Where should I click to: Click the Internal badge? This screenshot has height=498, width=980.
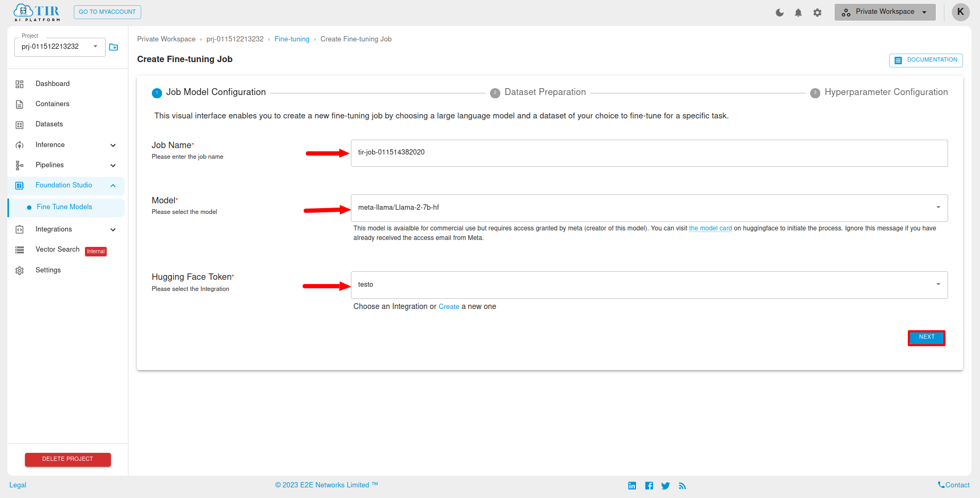point(96,252)
